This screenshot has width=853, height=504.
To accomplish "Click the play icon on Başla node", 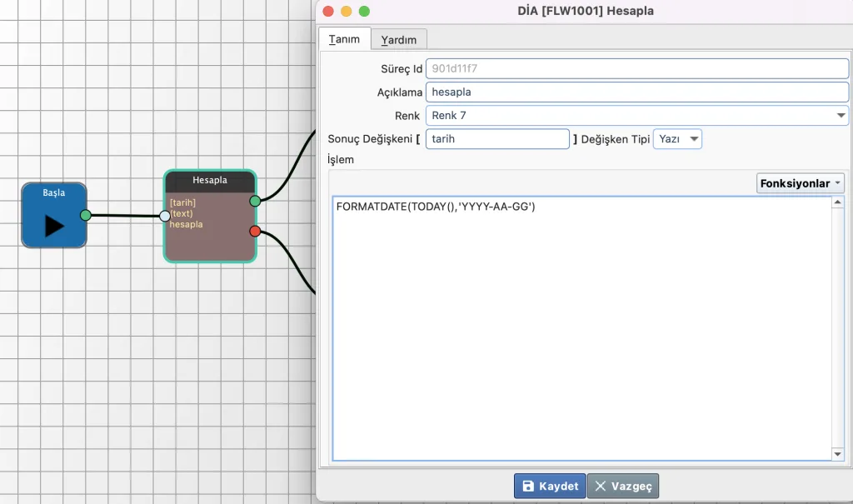I will [54, 226].
